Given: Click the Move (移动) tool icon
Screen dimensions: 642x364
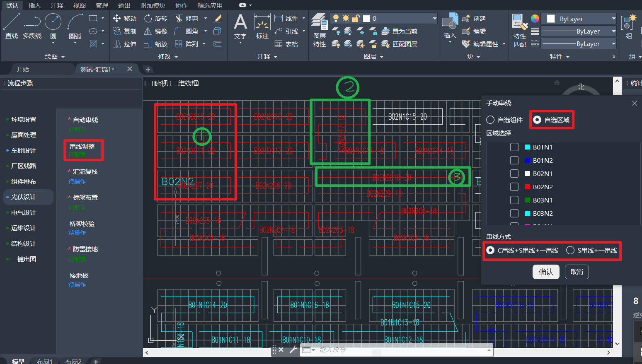Looking at the screenshot, I should (117, 19).
